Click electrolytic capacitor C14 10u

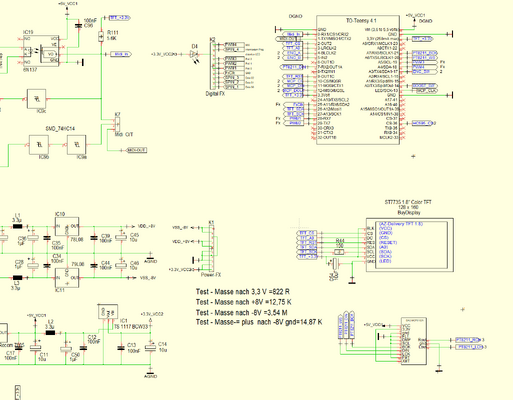[150, 348]
